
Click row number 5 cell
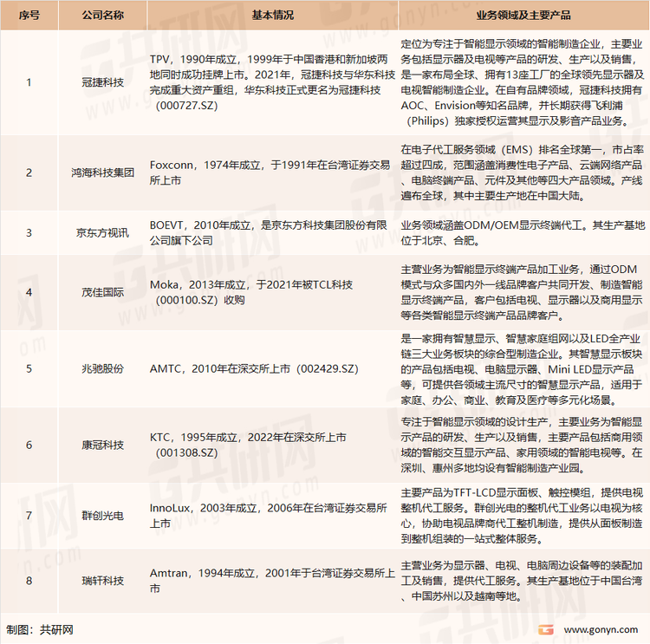(x=29, y=368)
